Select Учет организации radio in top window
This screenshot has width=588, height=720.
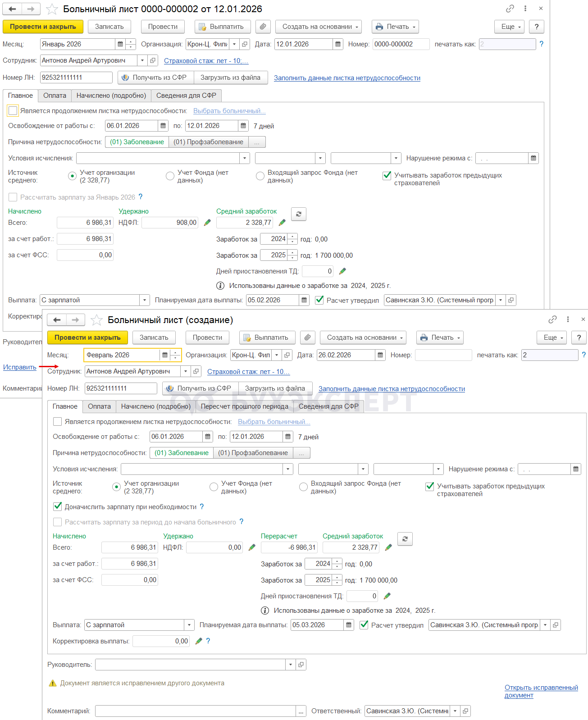tap(72, 176)
